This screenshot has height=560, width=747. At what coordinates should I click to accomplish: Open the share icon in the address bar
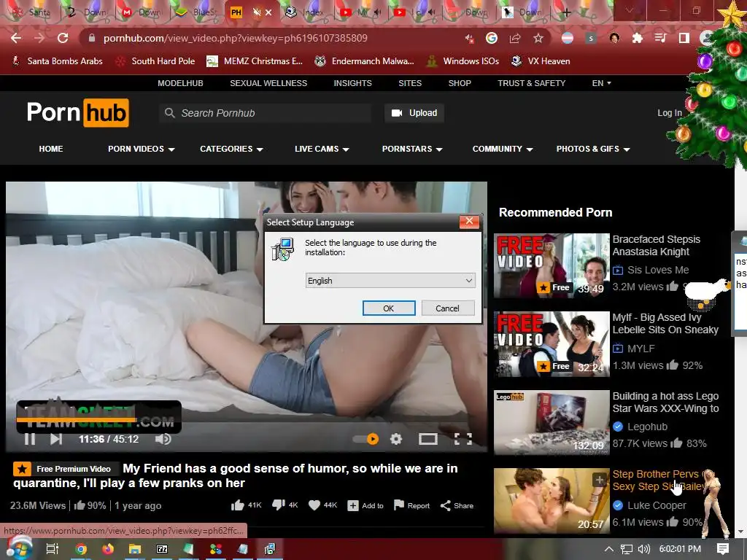pyautogui.click(x=514, y=38)
